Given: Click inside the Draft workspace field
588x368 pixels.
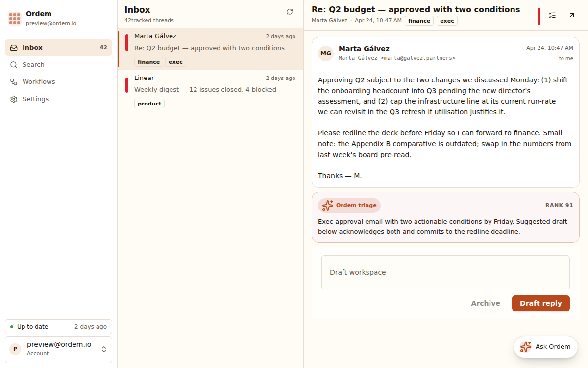Looking at the screenshot, I should click(x=445, y=272).
